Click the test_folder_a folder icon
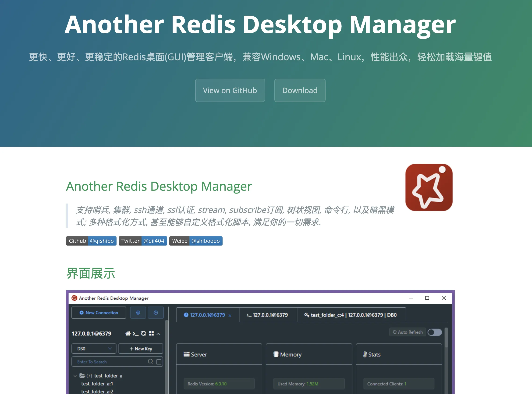Screen dimensions: 532x394 coord(82,376)
